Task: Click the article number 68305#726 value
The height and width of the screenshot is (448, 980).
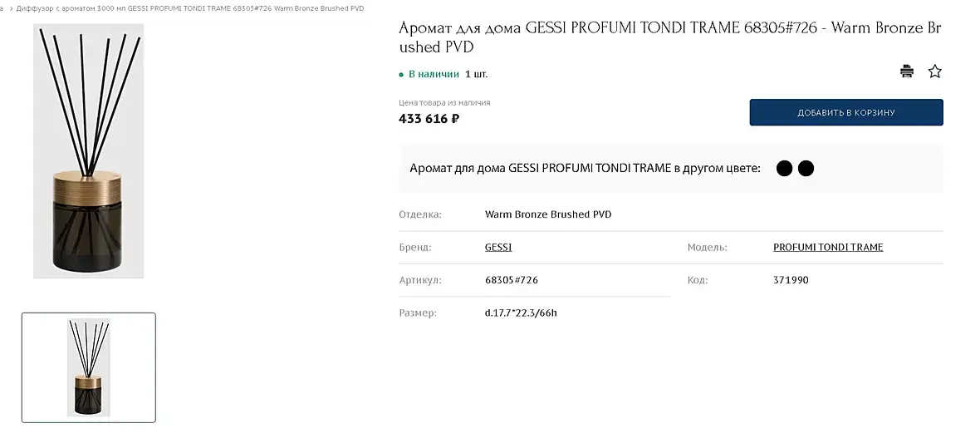Action: point(511,280)
